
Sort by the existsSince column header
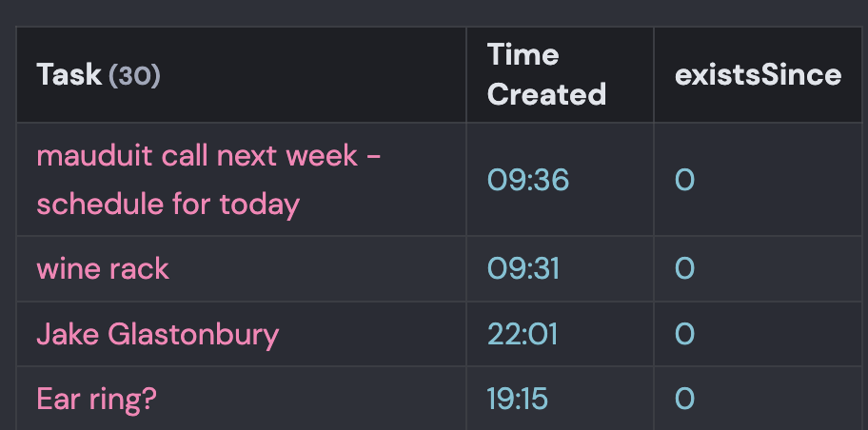pos(758,75)
